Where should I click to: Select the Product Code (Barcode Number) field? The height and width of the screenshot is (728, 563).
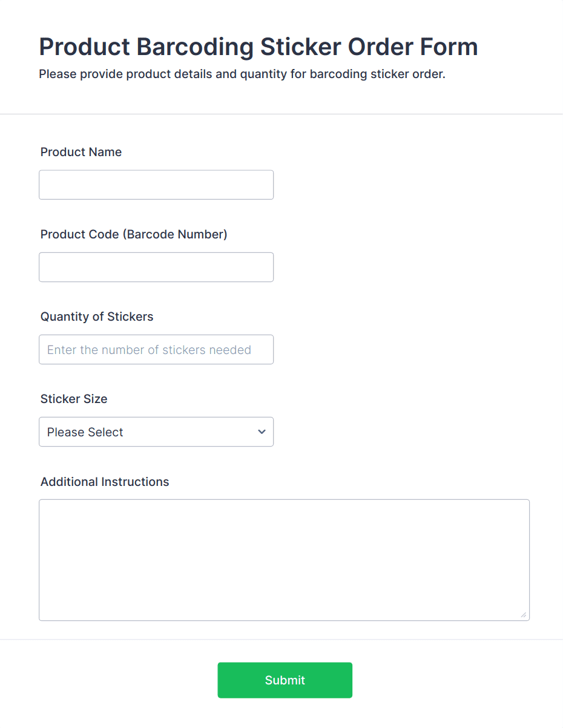tap(156, 267)
